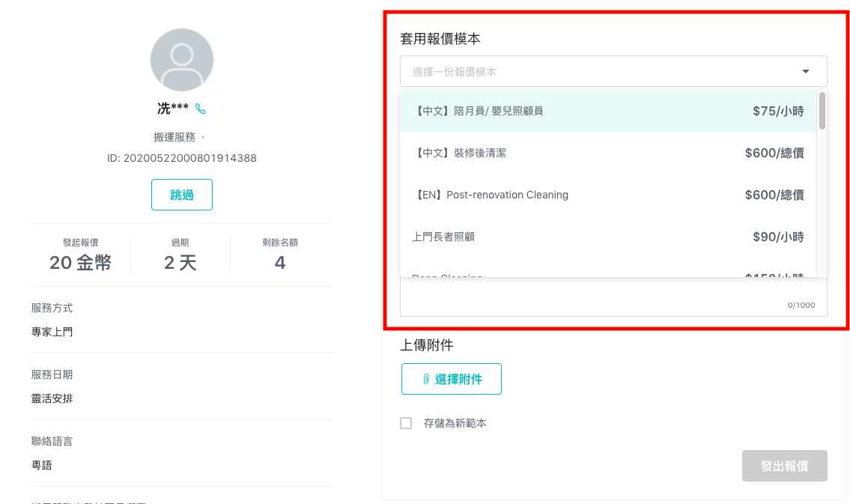
Task: Select the 陪月員/嬰兒照顧員 template option
Action: coord(607,111)
